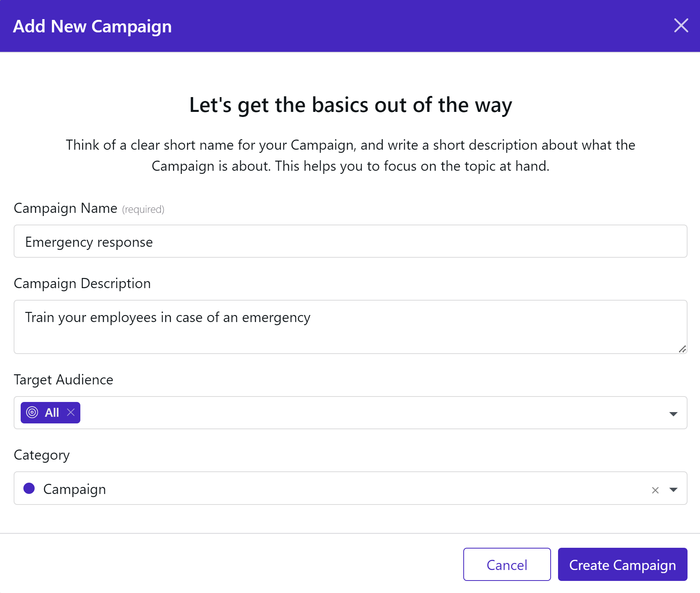Viewport: 700px width, 593px height.
Task: Click the Target Audience label
Action: [64, 380]
